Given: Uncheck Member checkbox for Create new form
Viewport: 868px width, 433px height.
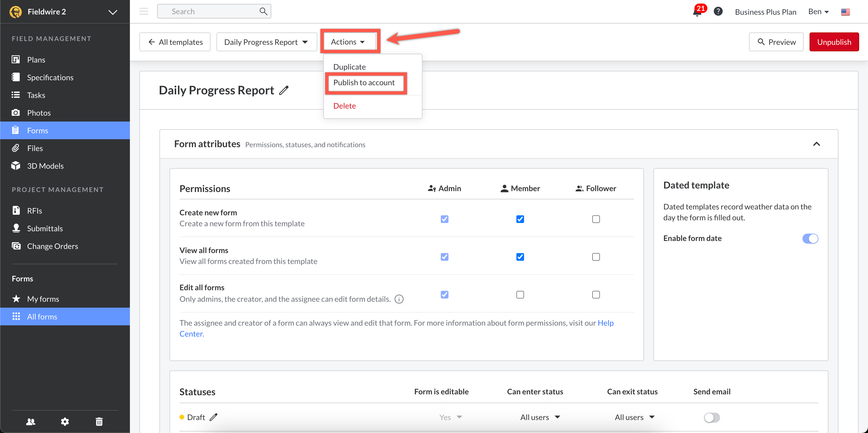Looking at the screenshot, I should click(x=520, y=219).
